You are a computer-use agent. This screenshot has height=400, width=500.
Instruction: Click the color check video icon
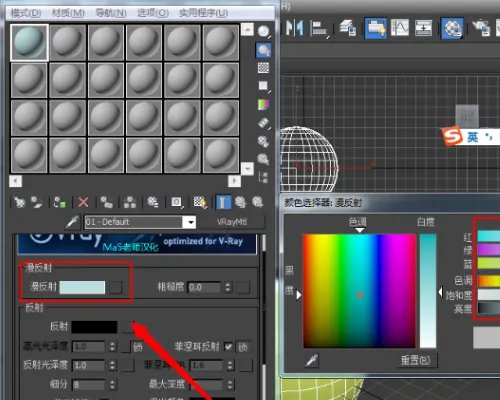[263, 104]
